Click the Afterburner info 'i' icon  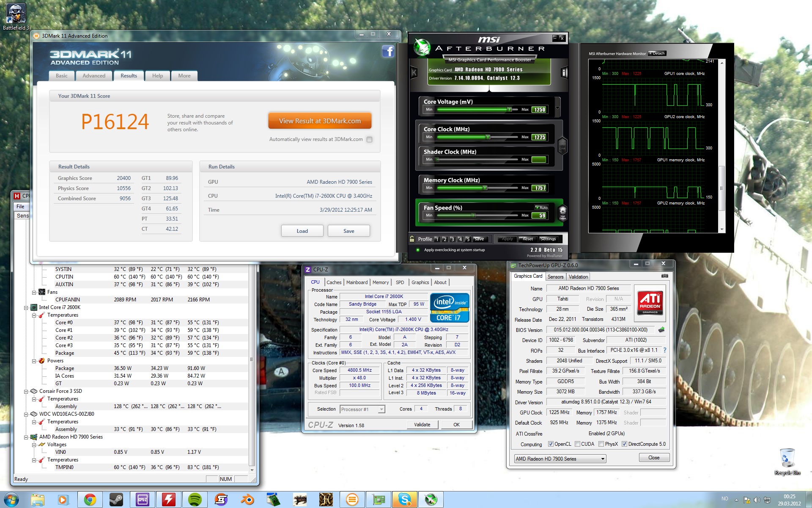coord(564,73)
